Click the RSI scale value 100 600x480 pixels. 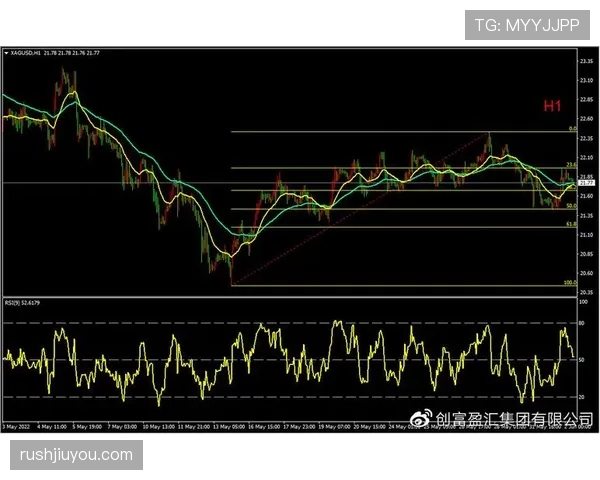coord(584,302)
